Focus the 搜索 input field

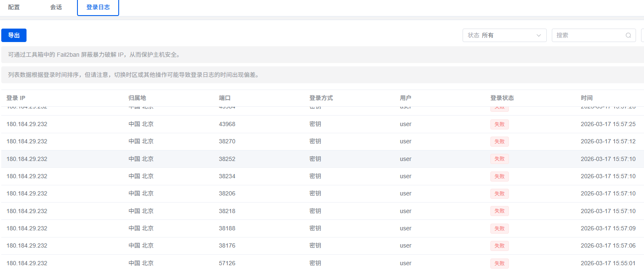click(x=588, y=35)
